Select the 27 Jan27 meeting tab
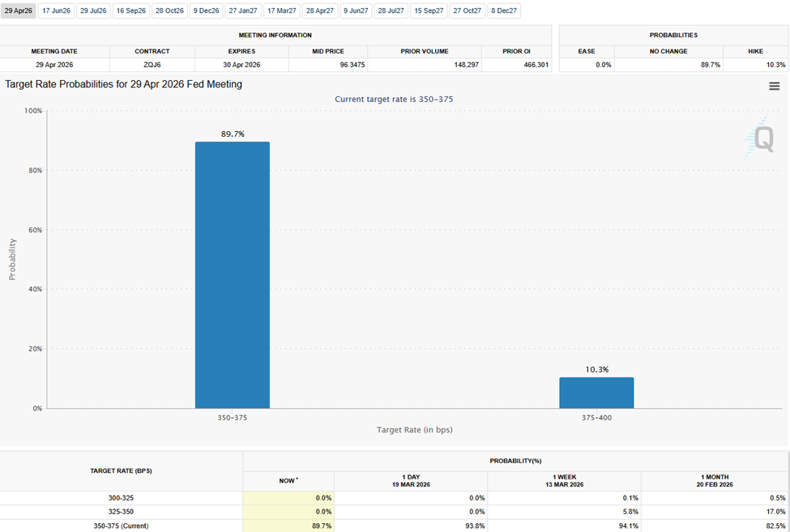This screenshot has width=790, height=532. (x=243, y=11)
